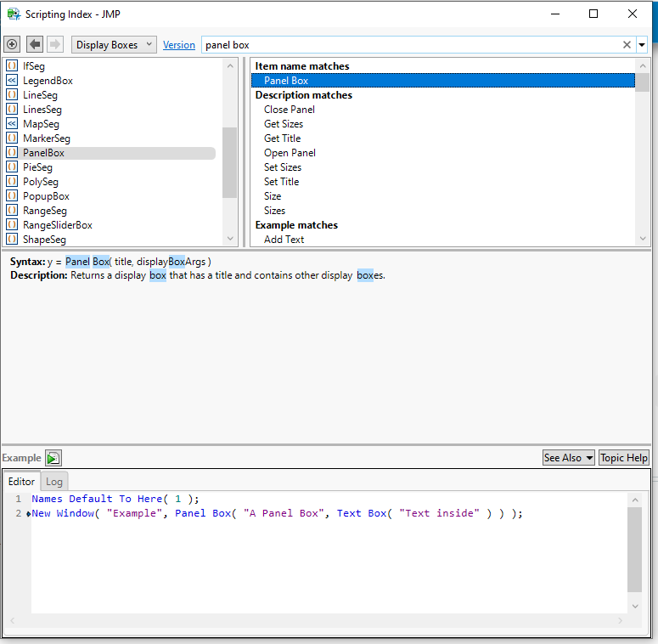Image resolution: width=658 pixels, height=644 pixels.
Task: Click the search results scrollbar down arrow
Action: (643, 239)
